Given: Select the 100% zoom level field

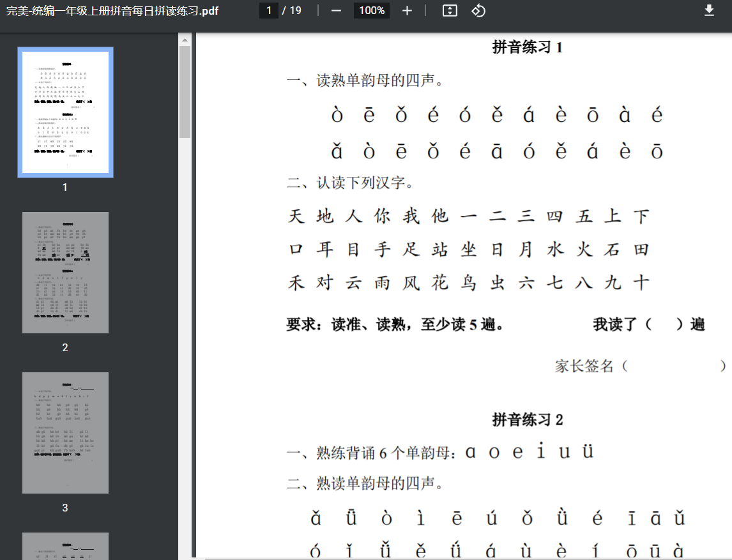Looking at the screenshot, I should click(x=371, y=11).
